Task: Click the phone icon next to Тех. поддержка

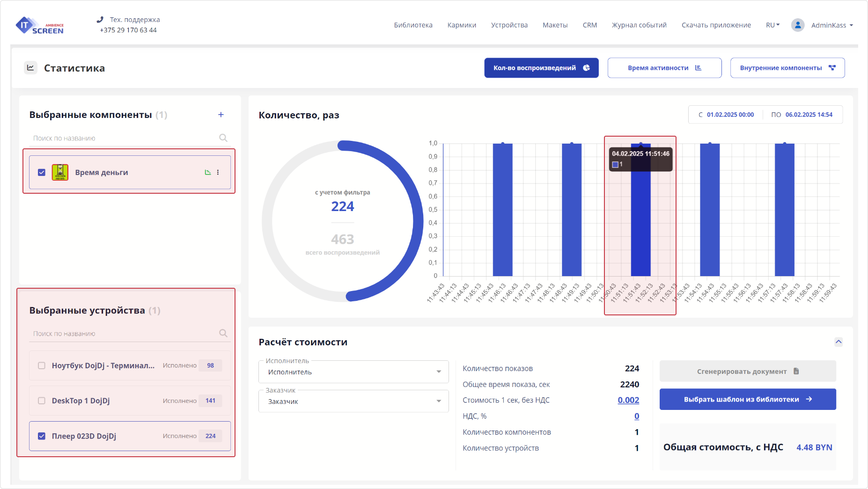Action: (99, 20)
